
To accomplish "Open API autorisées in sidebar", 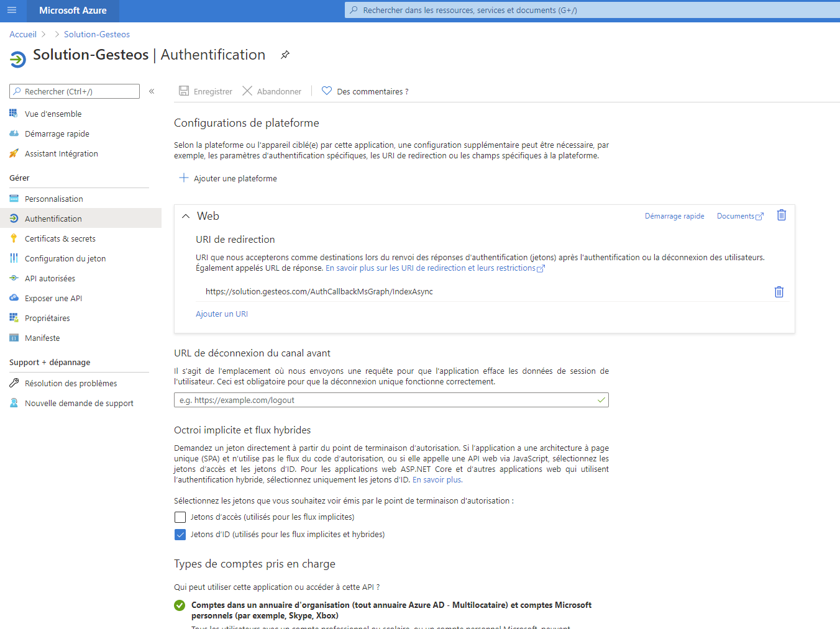I will pos(50,278).
